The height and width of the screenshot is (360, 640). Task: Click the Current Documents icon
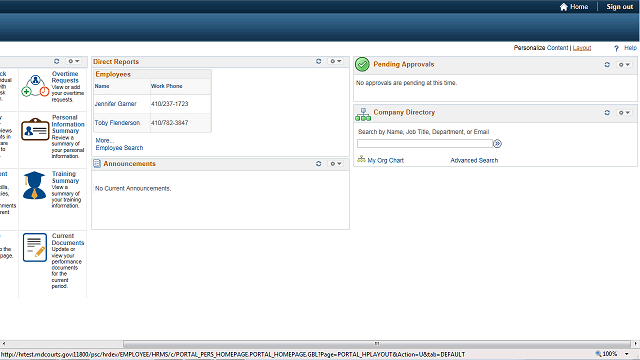coord(35,247)
